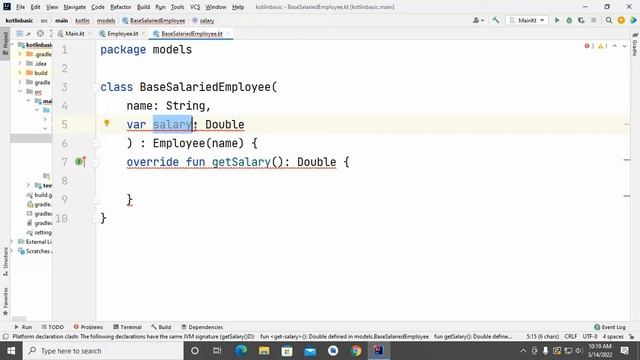640x360 pixels.
Task: Jump to previous highlighted error arrow
Action: tap(615, 46)
